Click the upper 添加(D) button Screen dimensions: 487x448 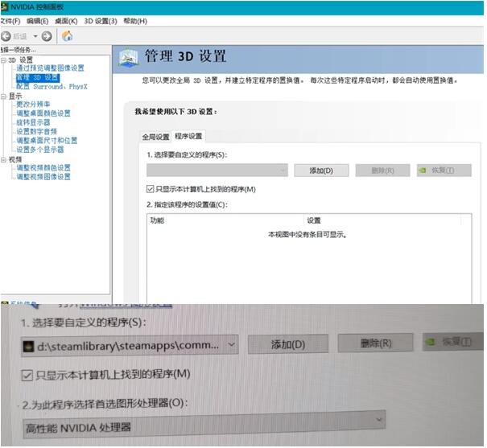tap(321, 171)
